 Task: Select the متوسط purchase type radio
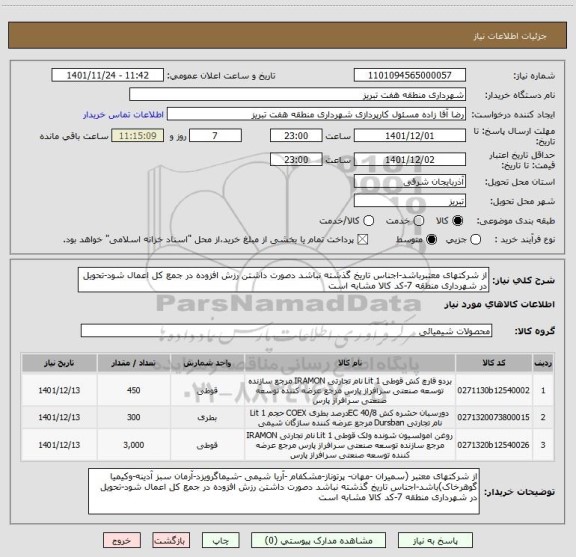431,240
